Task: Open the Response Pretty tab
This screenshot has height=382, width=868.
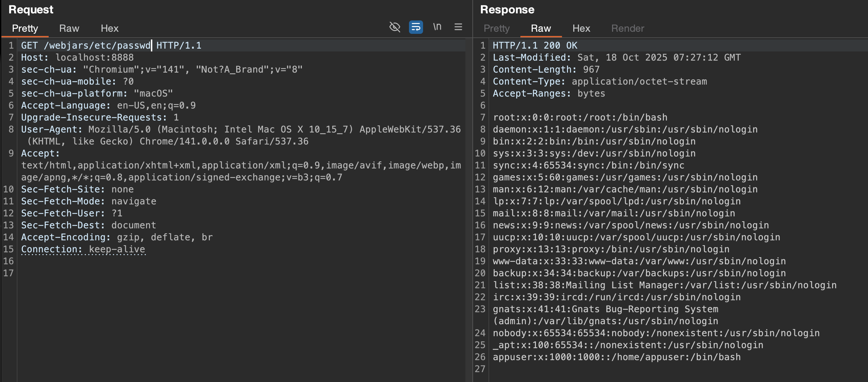Action: [496, 29]
